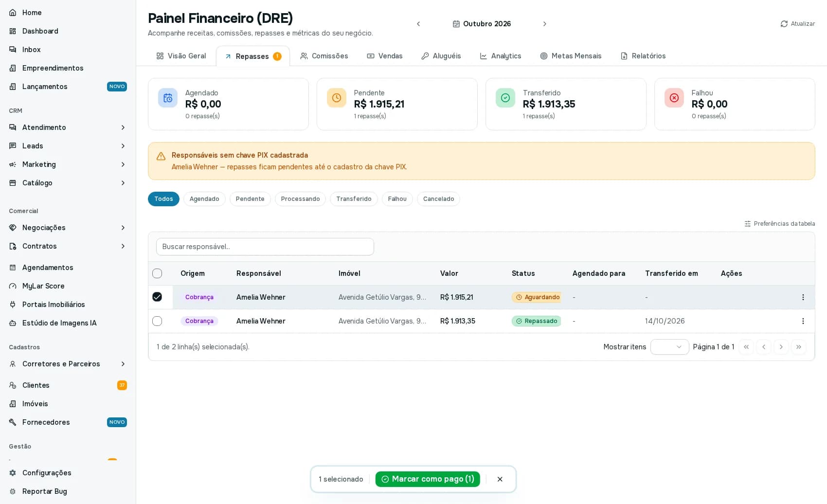
Task: Switch to Relatórios tab
Action: [643, 56]
